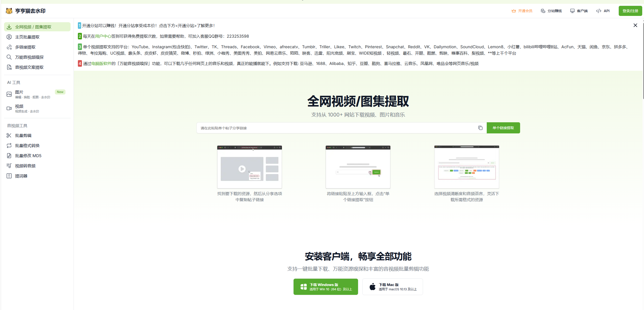Click the scissors icon for 批量剪辑

pyautogui.click(x=9, y=135)
